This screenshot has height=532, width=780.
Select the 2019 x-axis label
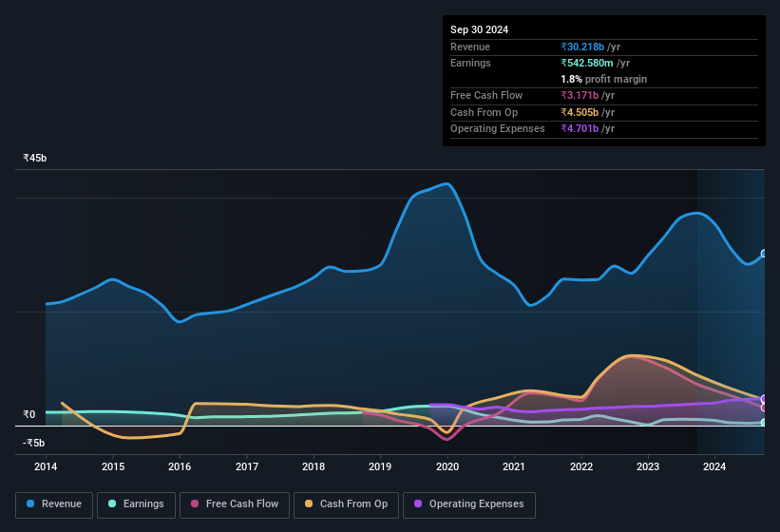click(380, 466)
